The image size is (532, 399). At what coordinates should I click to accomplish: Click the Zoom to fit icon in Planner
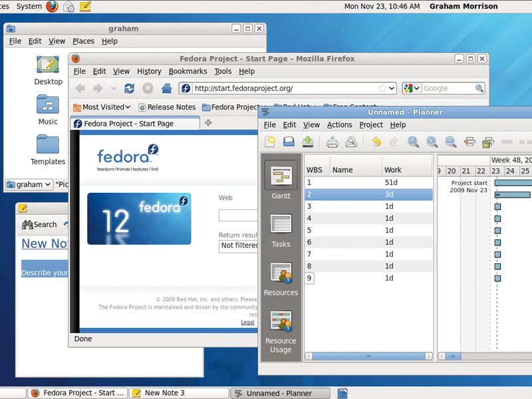coord(413,142)
